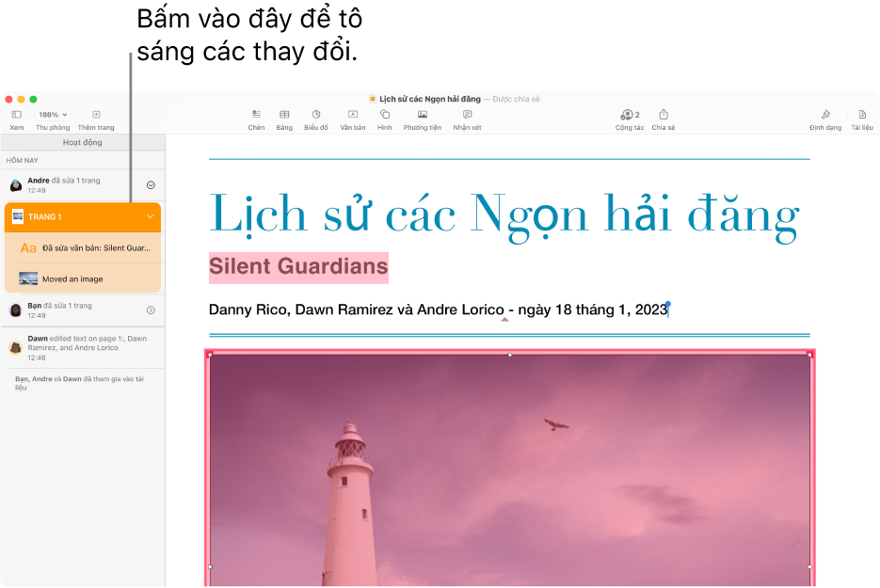
Task: Open the Bảng table icon
Action: pyautogui.click(x=284, y=114)
